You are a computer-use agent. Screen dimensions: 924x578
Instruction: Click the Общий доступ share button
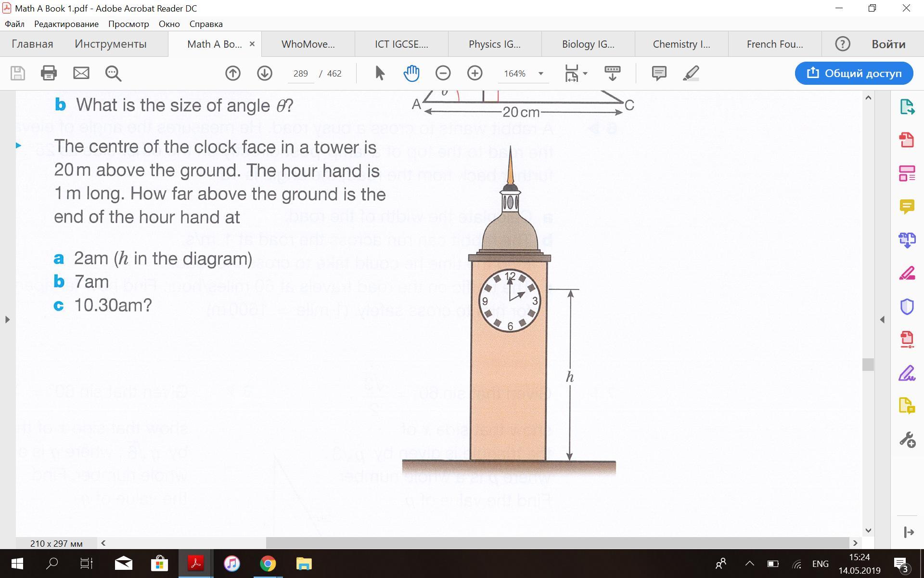coord(854,73)
